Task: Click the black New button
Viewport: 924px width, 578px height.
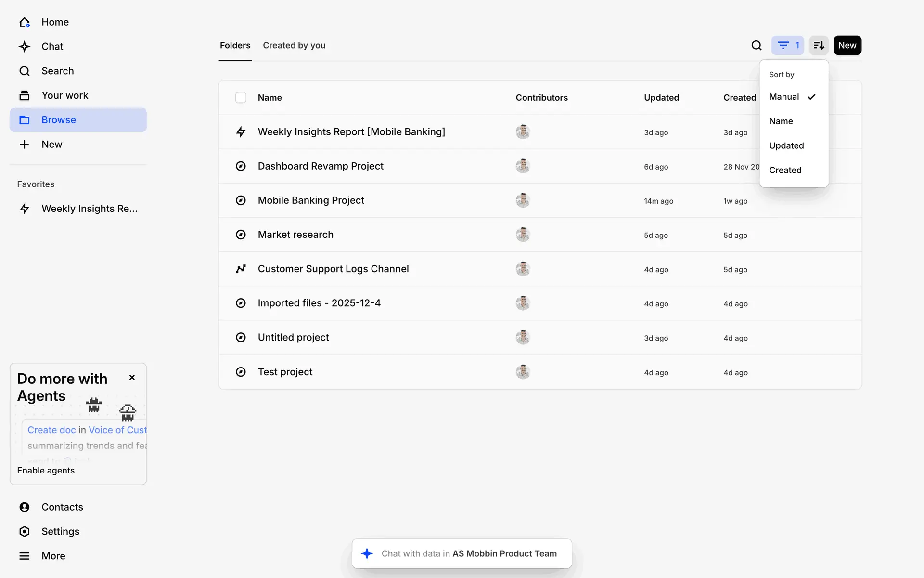Action: pos(847,45)
